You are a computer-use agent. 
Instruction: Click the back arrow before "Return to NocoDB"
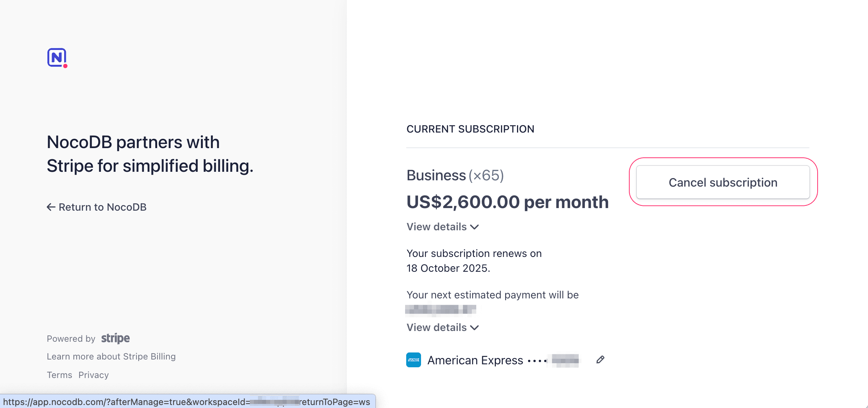51,207
